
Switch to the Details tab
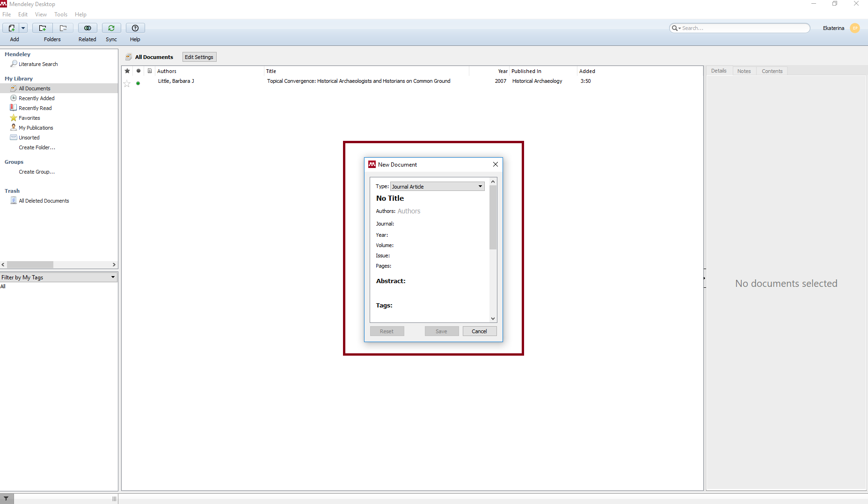click(719, 71)
